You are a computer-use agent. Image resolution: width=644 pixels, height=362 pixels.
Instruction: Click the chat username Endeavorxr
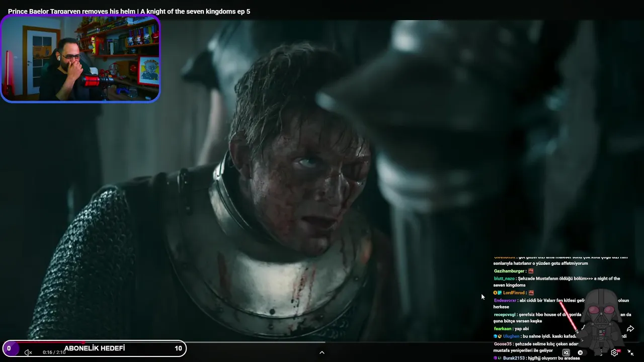click(x=505, y=300)
